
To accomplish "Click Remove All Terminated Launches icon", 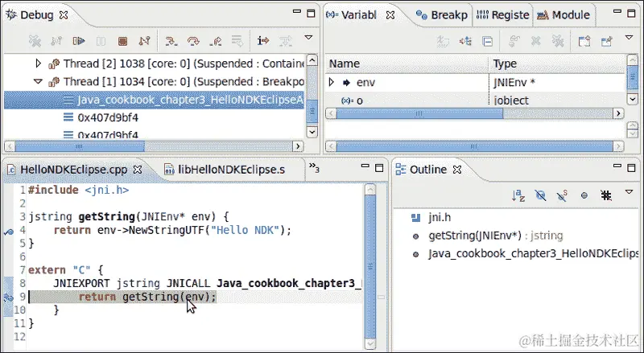I will point(35,41).
